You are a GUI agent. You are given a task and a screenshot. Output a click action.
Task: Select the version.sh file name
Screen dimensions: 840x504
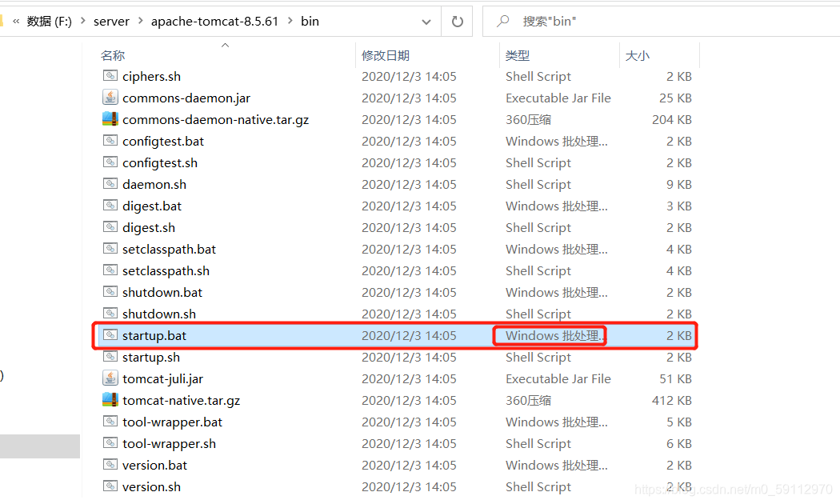point(152,487)
